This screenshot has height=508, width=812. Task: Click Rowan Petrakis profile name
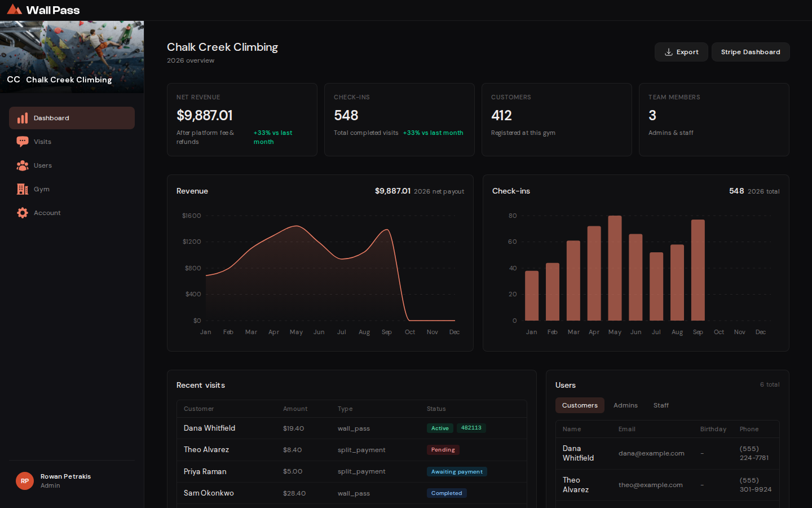click(x=65, y=476)
